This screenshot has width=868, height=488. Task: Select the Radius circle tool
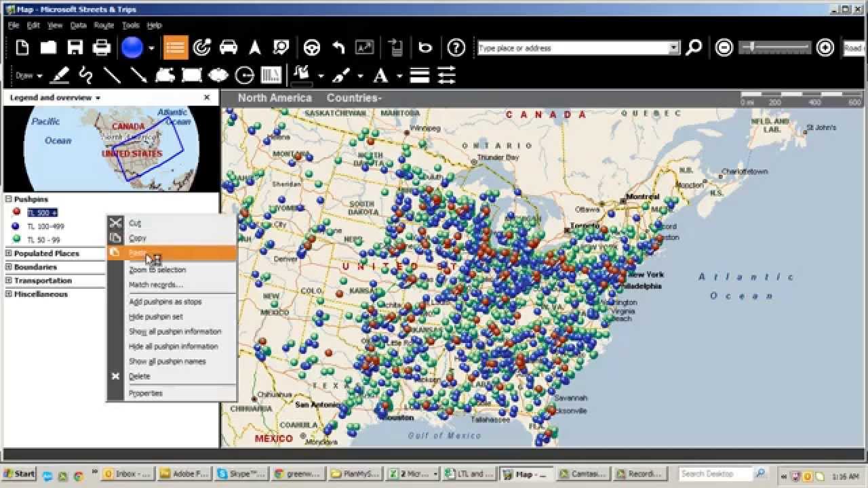pyautogui.click(x=244, y=75)
